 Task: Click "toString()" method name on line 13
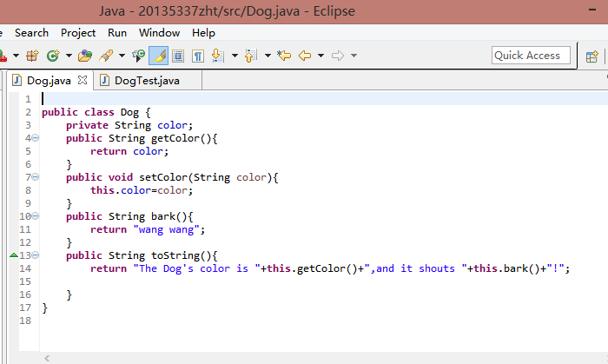pyautogui.click(x=181, y=255)
